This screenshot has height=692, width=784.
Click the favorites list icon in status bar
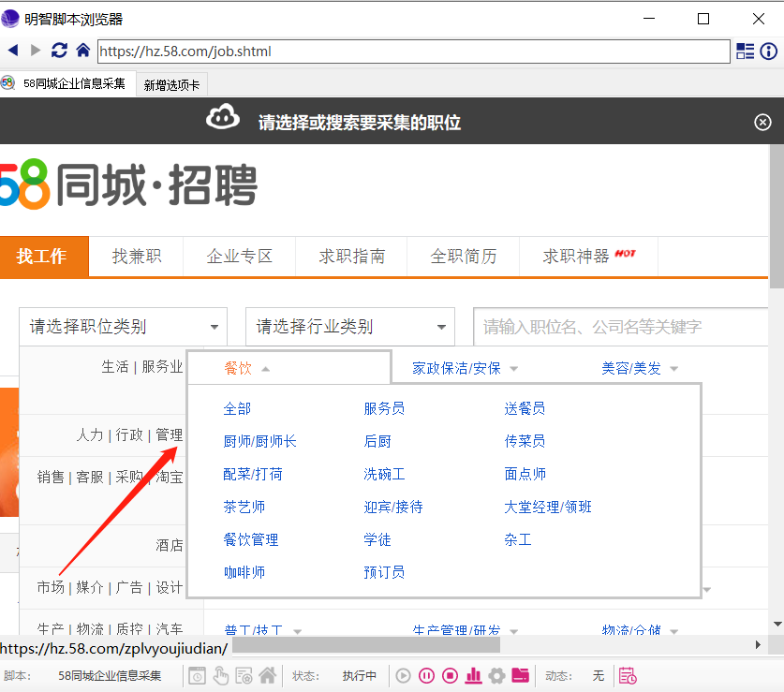click(x=244, y=676)
